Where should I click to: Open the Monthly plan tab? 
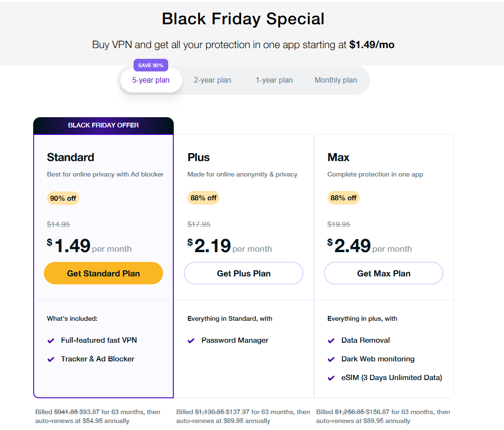(x=336, y=80)
